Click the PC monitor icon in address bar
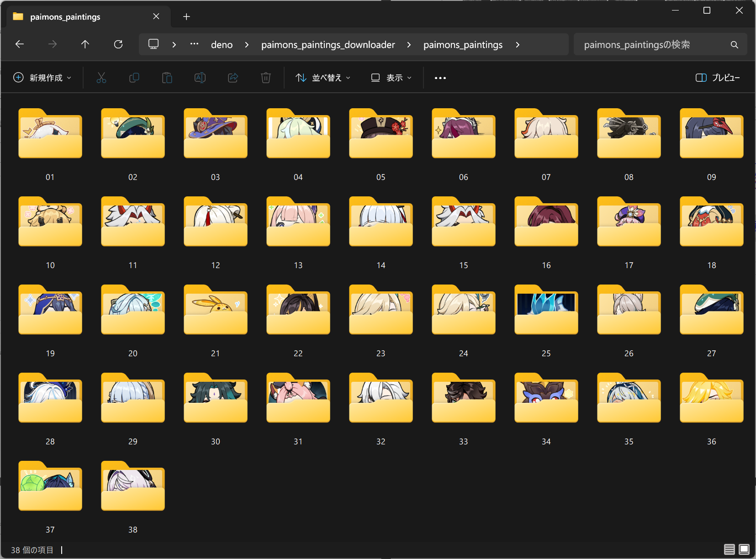The image size is (756, 559). 153,44
